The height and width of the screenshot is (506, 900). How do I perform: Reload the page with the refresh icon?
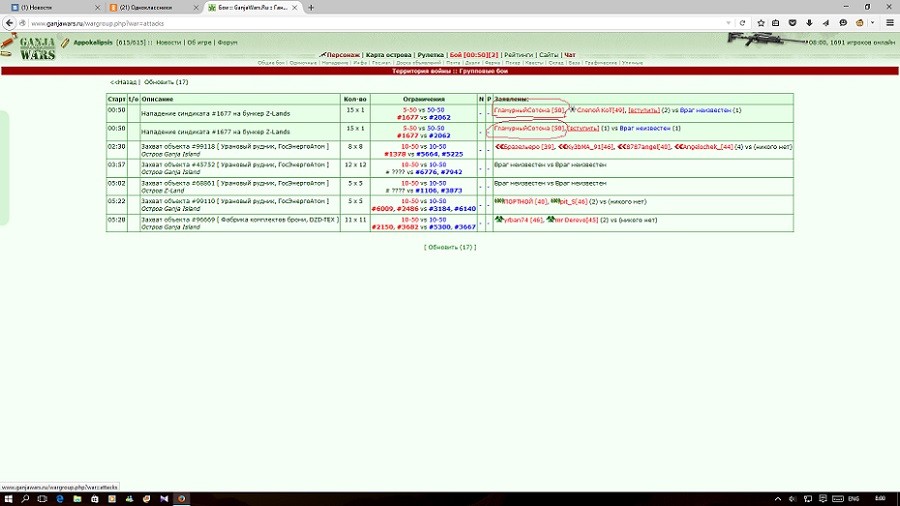click(x=742, y=23)
